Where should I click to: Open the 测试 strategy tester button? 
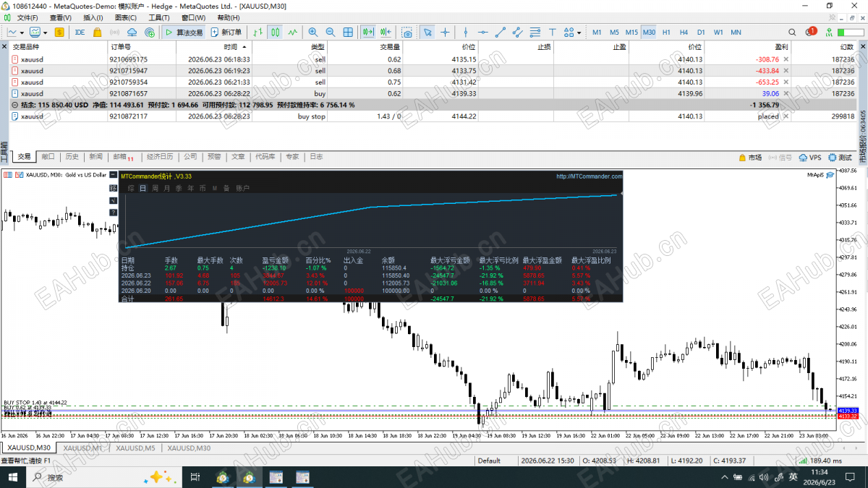pos(841,157)
